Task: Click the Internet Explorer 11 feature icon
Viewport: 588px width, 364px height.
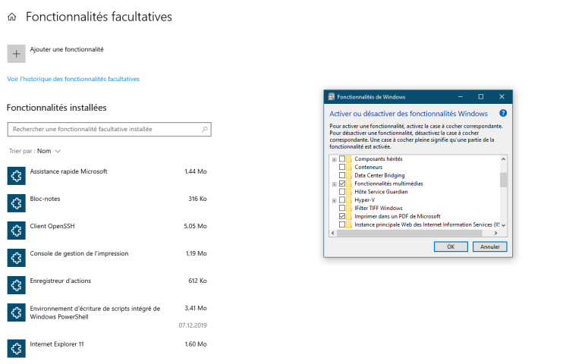Action: pos(16,349)
